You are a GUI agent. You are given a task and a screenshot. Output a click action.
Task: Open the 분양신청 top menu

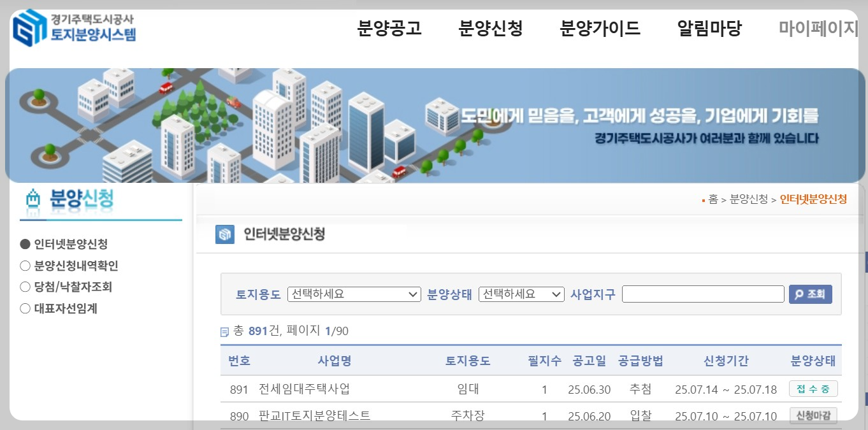click(x=491, y=29)
